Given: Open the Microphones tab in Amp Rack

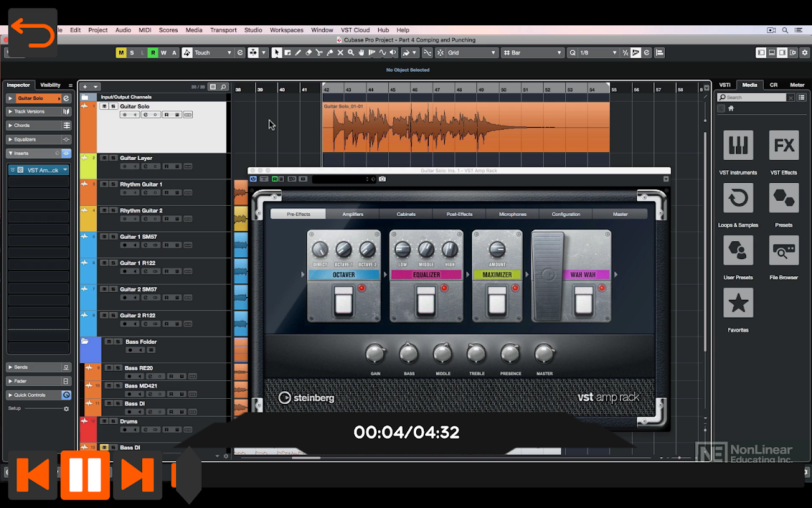Looking at the screenshot, I should click(x=513, y=214).
